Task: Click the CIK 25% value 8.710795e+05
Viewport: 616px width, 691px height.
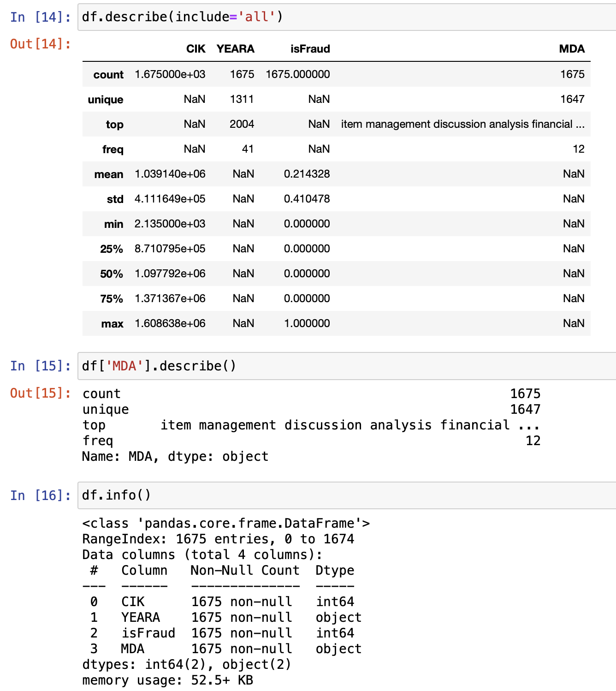Action: (170, 249)
